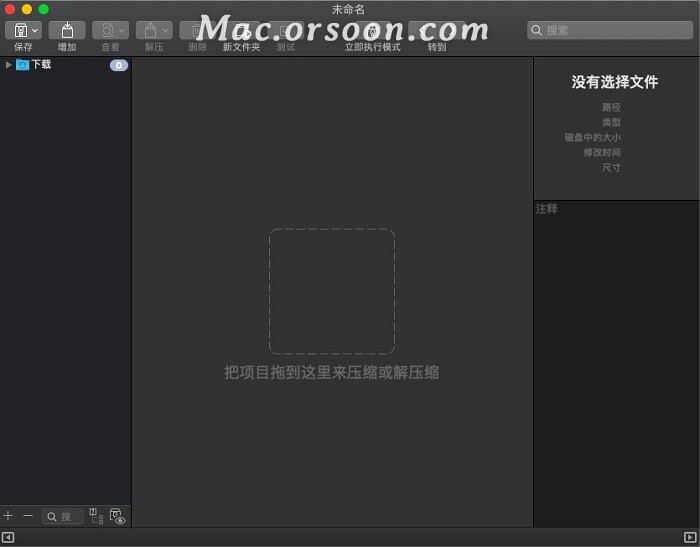Toggle the archive preview eye icon
The width and height of the screenshot is (700, 547).
pyautogui.click(x=117, y=516)
